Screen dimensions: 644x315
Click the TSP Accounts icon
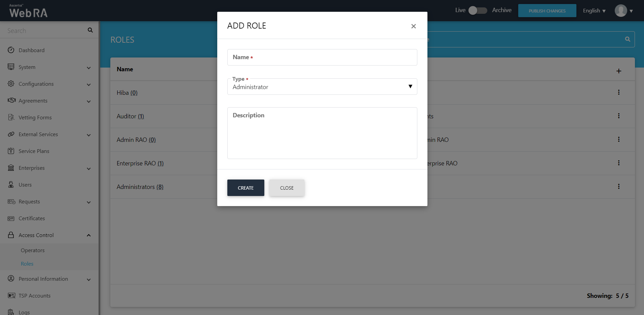(x=11, y=296)
